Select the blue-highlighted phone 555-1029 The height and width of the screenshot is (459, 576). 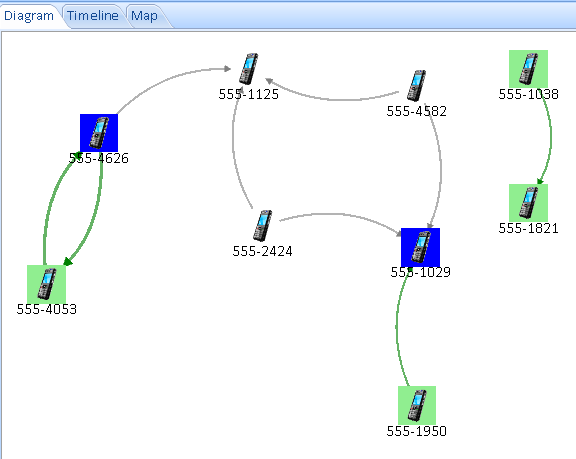(x=420, y=247)
